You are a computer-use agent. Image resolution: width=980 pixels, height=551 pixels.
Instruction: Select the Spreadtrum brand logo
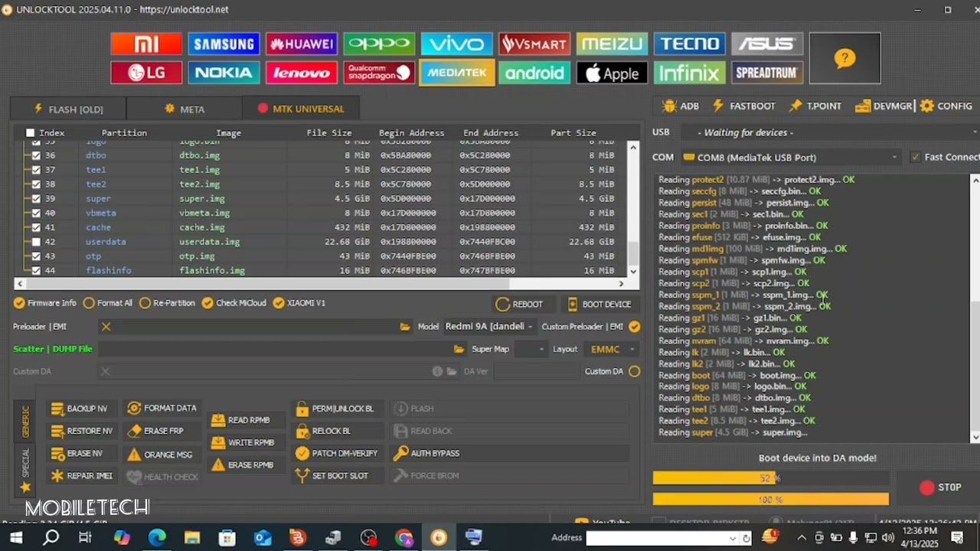coord(766,73)
